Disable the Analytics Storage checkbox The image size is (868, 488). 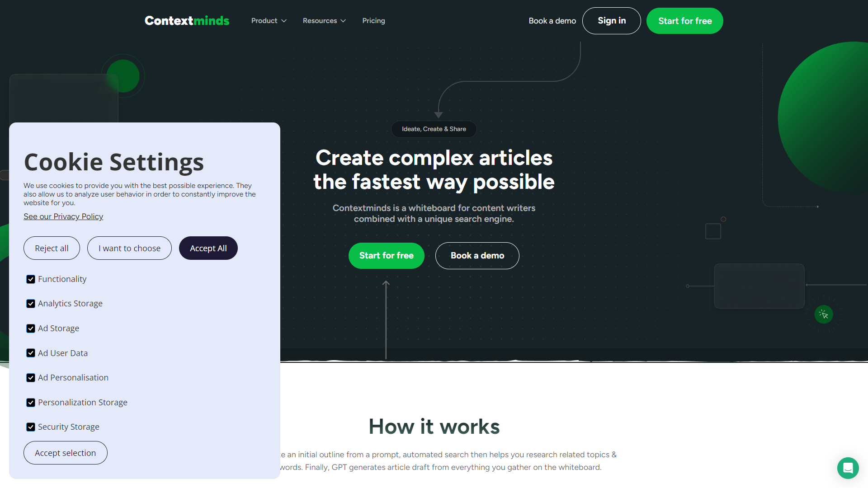tap(30, 303)
